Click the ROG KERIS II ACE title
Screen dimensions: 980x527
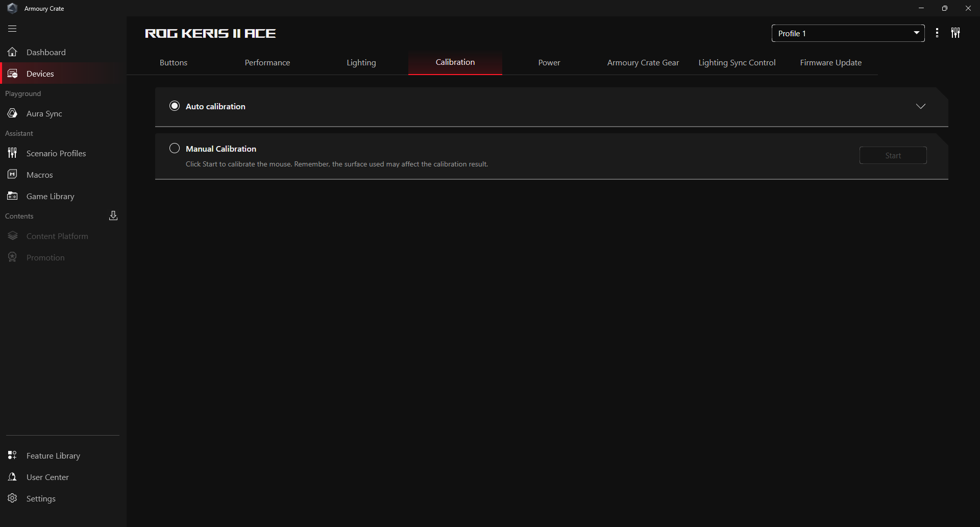click(210, 33)
